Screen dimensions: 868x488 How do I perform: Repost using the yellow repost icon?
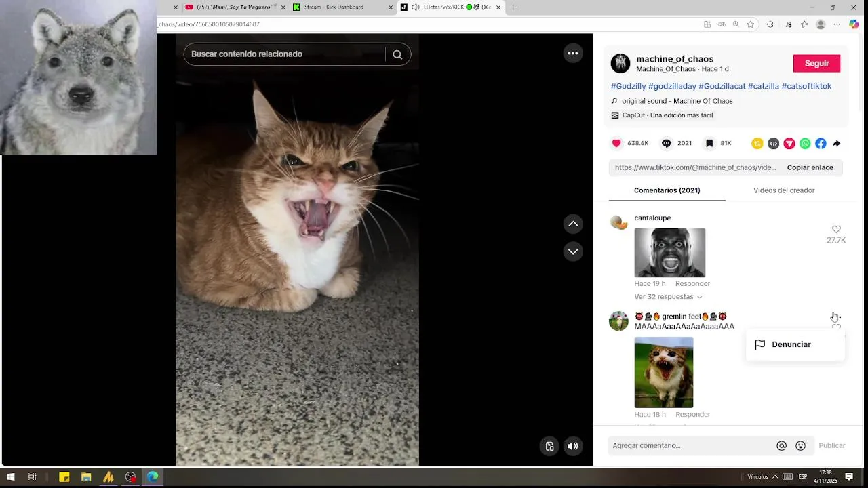(x=757, y=143)
